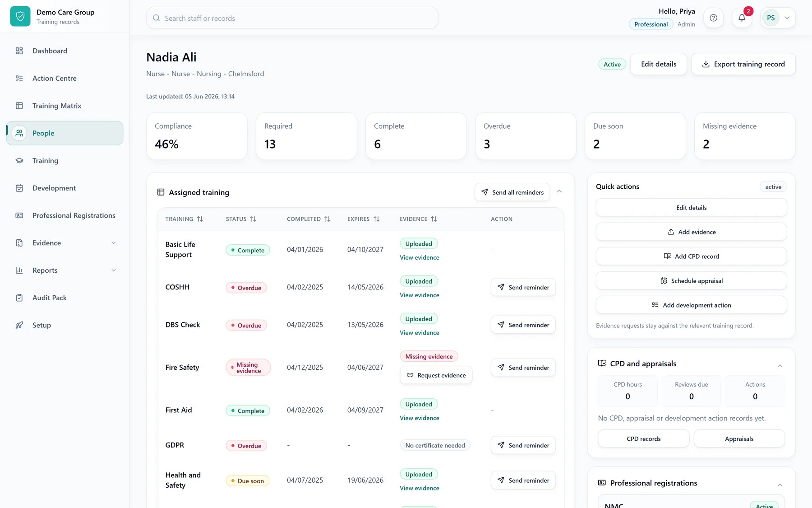Click the Training Matrix table icon
The width and height of the screenshot is (812, 508).
click(19, 106)
